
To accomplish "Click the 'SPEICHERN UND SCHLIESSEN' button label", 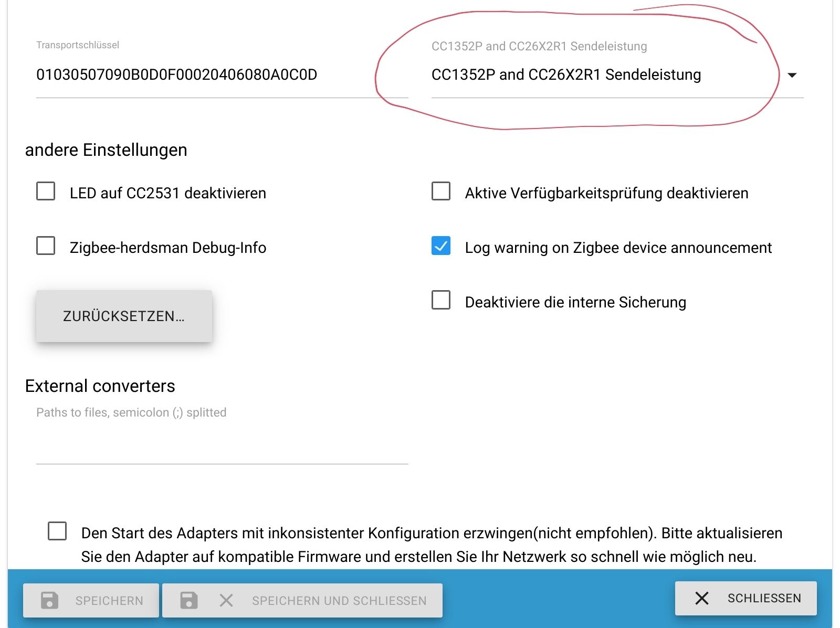I will pos(339,601).
